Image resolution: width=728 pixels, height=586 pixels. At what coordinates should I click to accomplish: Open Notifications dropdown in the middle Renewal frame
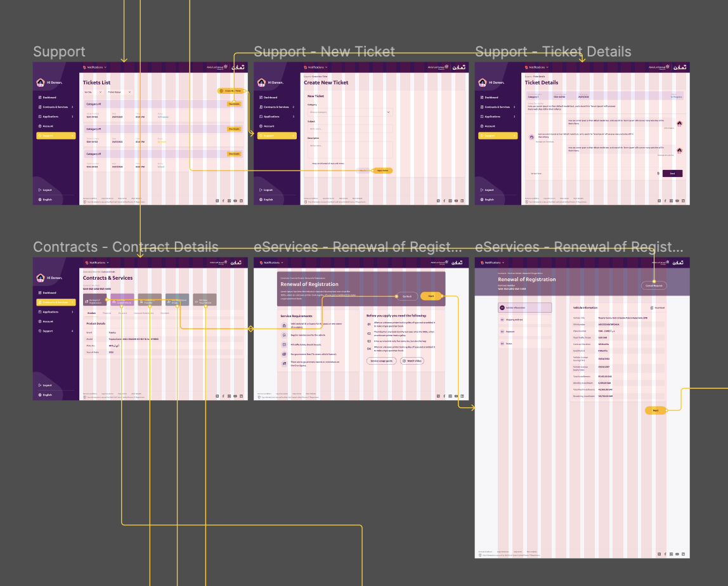point(271,263)
